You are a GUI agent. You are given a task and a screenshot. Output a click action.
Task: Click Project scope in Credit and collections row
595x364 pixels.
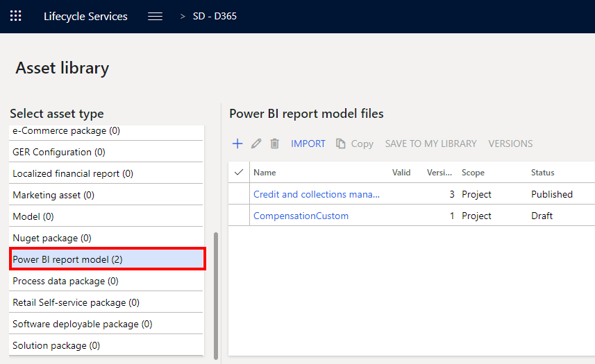pos(476,194)
